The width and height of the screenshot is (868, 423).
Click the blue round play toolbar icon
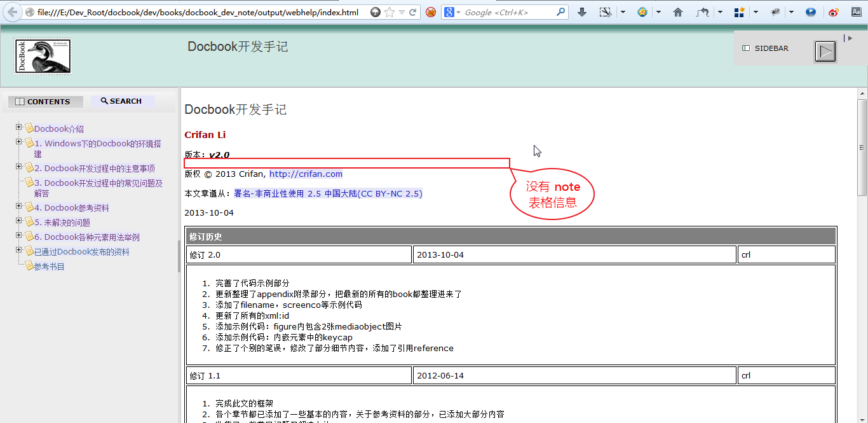811,12
